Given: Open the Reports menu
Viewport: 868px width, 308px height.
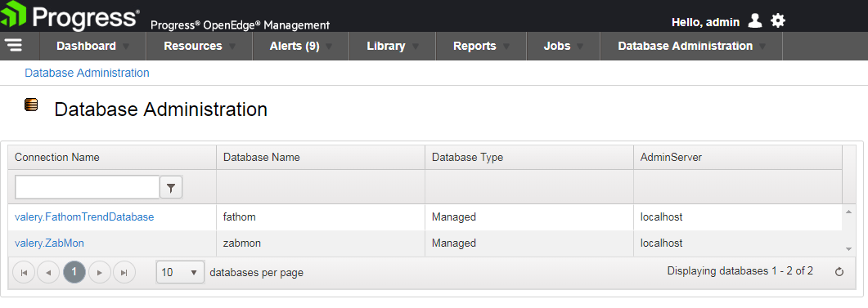Looking at the screenshot, I should (x=481, y=46).
